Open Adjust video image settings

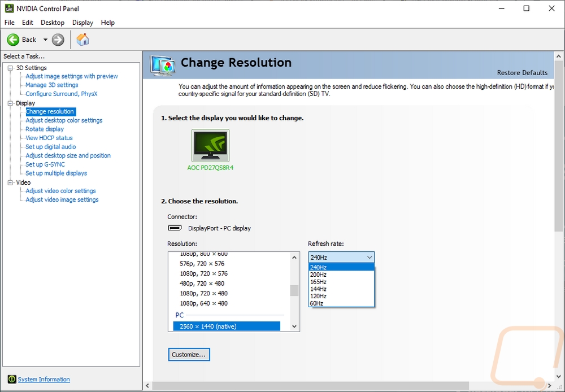62,199
